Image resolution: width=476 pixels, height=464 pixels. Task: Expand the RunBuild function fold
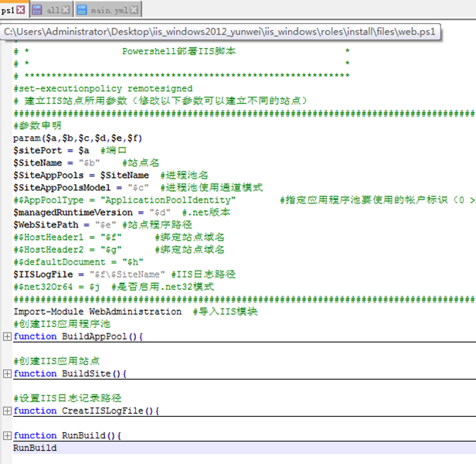tap(7, 435)
